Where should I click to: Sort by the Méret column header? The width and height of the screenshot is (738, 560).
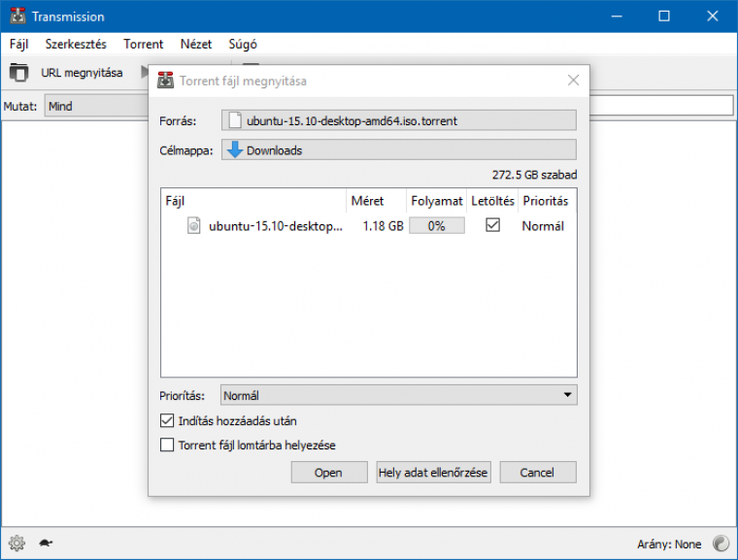tap(376, 201)
